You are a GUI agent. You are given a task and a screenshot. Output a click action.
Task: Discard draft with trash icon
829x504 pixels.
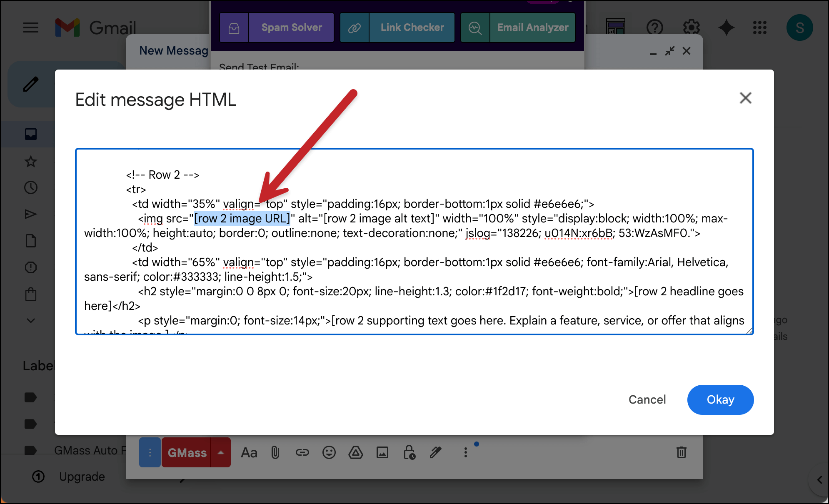(681, 452)
